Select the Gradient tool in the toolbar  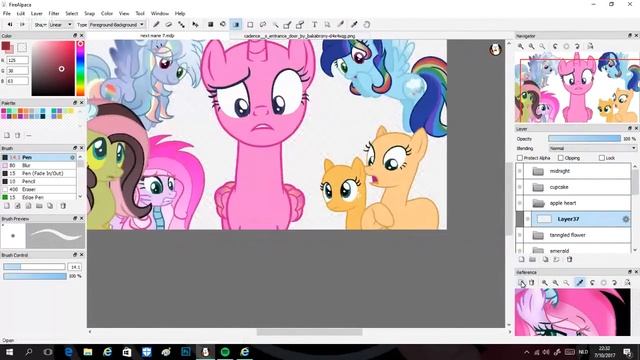[x=236, y=24]
